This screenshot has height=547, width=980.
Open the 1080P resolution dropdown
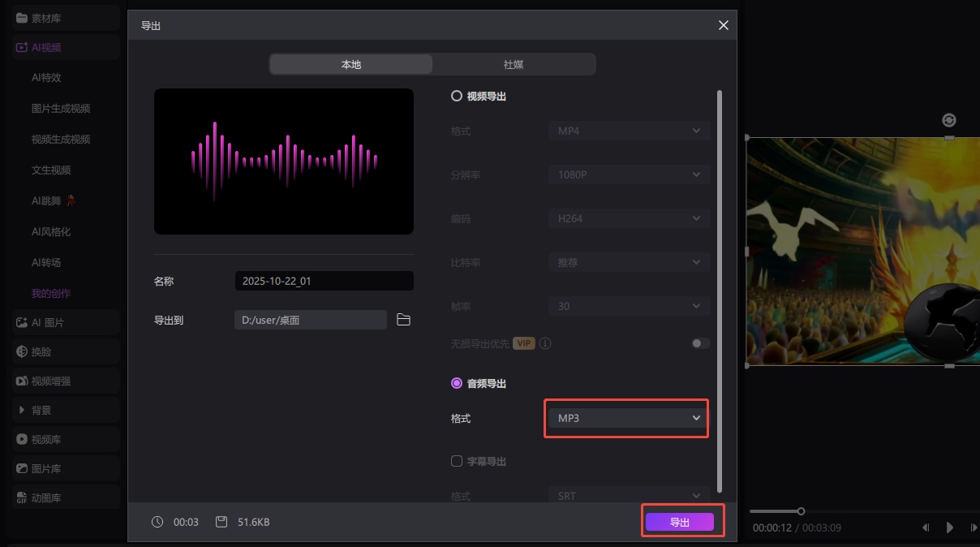(629, 174)
